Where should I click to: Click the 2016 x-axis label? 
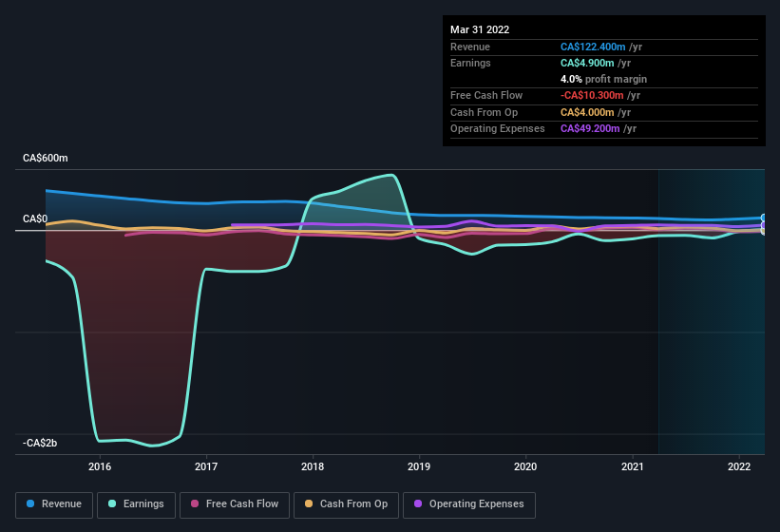100,466
